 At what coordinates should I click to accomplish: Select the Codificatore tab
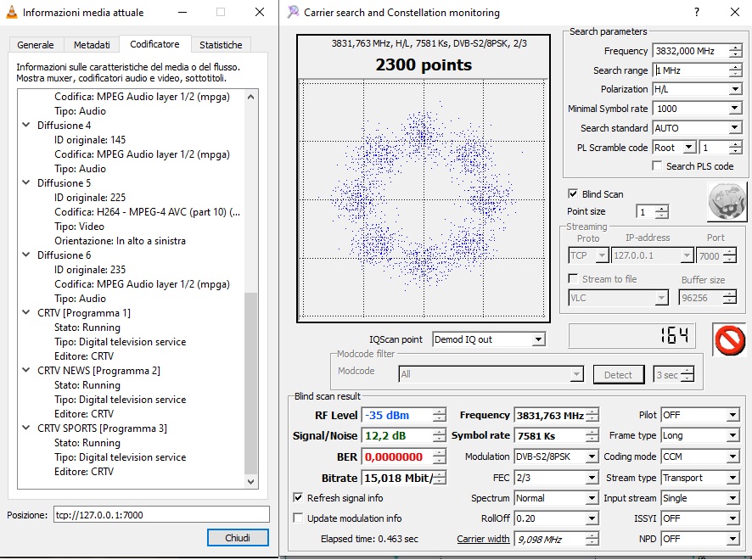(154, 44)
